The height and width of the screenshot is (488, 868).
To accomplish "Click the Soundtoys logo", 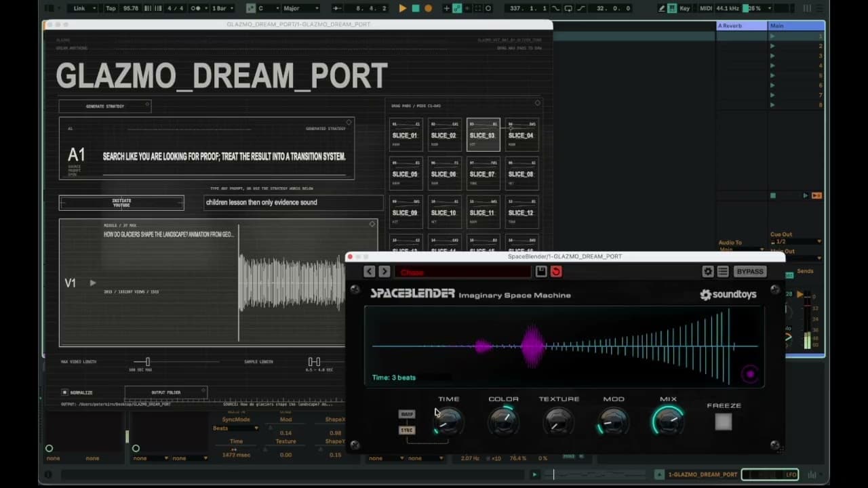I will 728,295.
